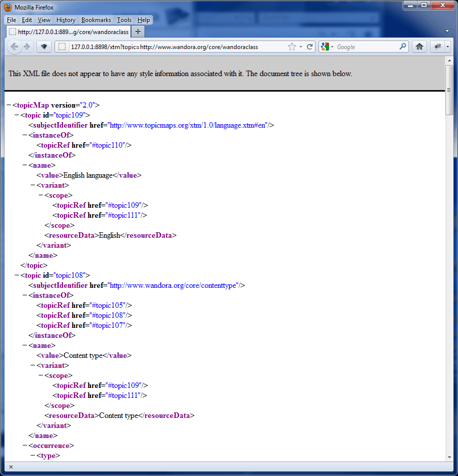This screenshot has width=458, height=476.
Task: Click the Forward navigation arrow
Action: point(27,47)
